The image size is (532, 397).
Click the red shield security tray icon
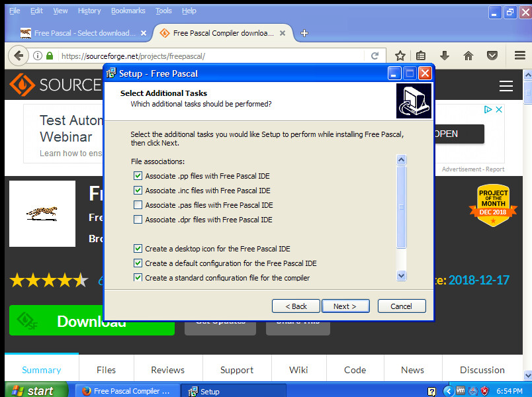[x=485, y=391]
